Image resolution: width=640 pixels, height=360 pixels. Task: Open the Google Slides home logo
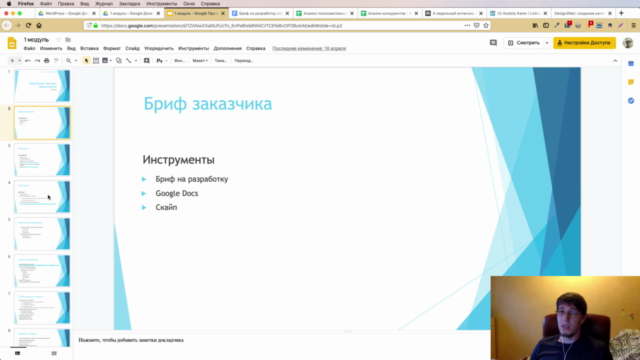point(12,43)
